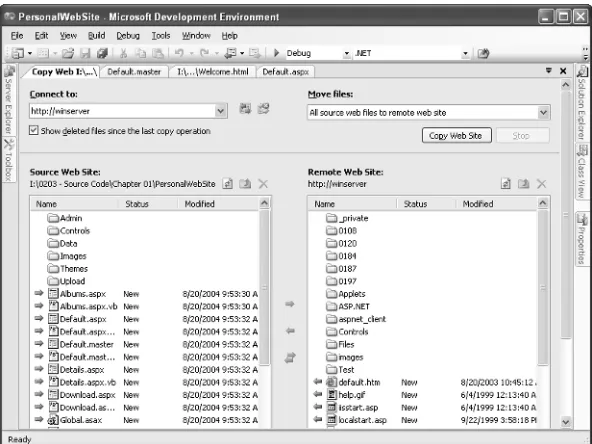Select Global.asax in source list
Screen dimensions: 592x444
(75, 420)
